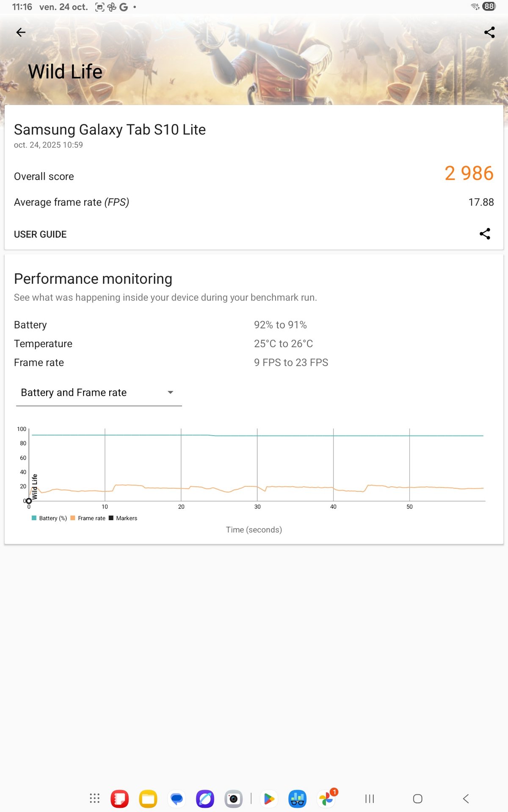This screenshot has width=508, height=812.
Task: Open Google Play Store
Action: (269, 798)
